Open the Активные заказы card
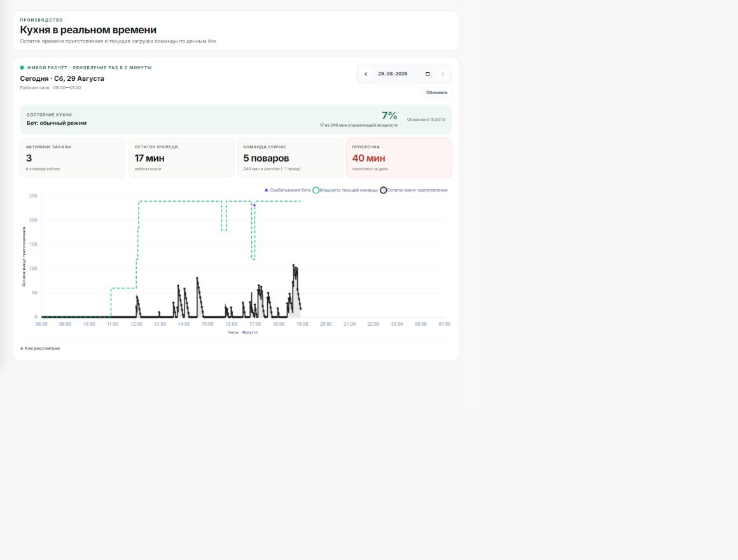The width and height of the screenshot is (738, 560). [73, 158]
